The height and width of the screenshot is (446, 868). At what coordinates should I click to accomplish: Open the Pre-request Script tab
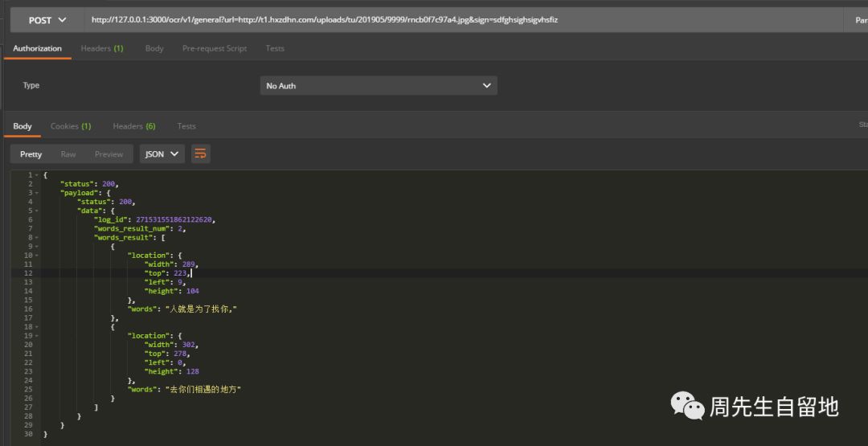pos(215,49)
